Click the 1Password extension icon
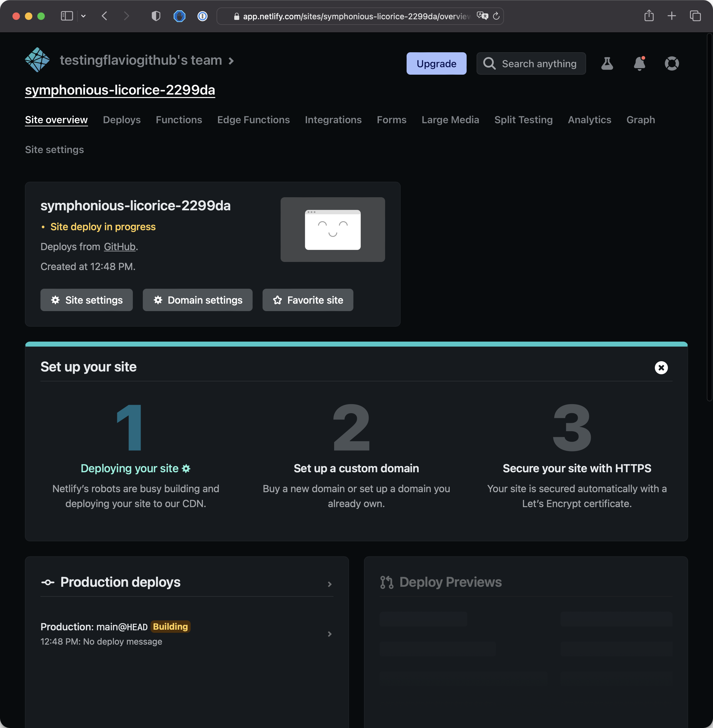The height and width of the screenshot is (728, 713). [202, 16]
